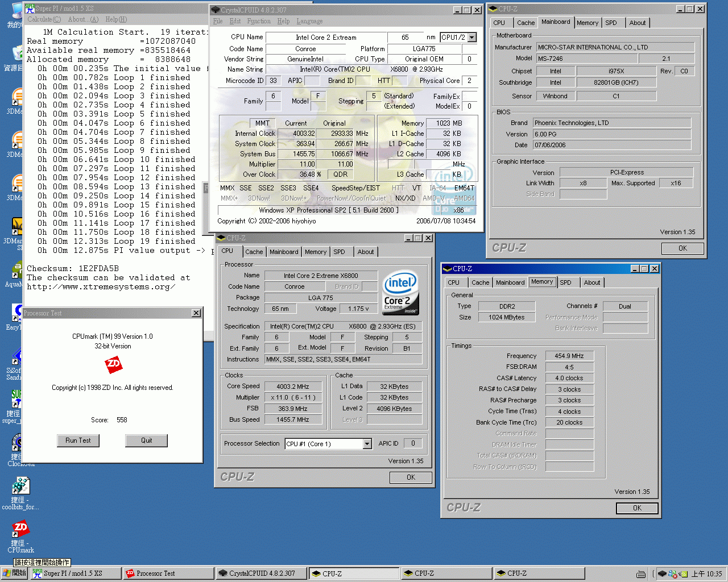728x582 pixels.
Task: Click the CrystalCPUID title bar icon
Action: 215,10
